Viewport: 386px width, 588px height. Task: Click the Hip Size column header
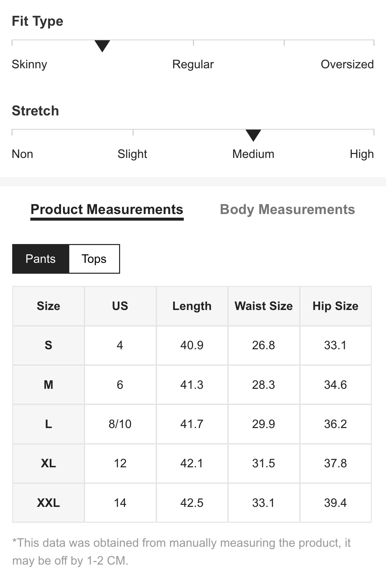[335, 306]
